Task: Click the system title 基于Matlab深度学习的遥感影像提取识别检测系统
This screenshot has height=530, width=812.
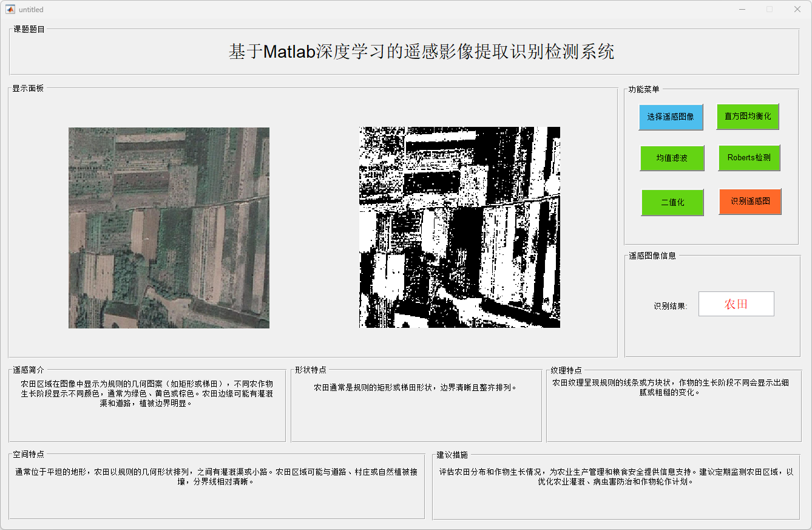Action: click(x=421, y=52)
